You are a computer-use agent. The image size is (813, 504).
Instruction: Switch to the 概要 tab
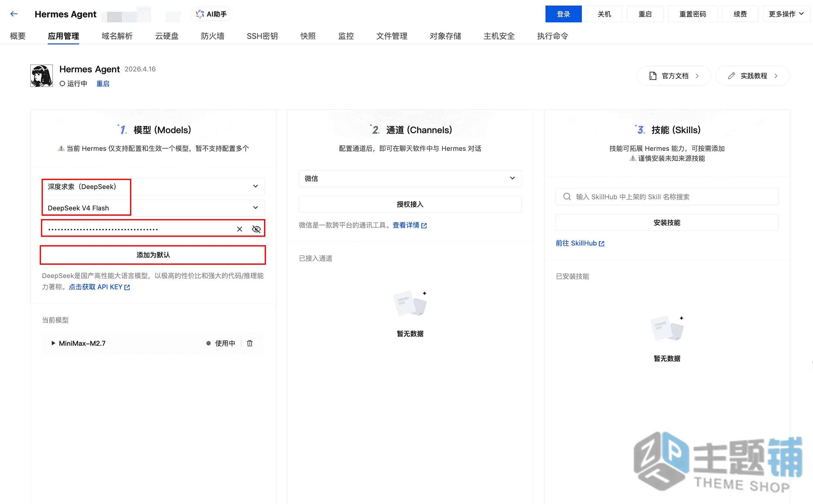[x=18, y=36]
